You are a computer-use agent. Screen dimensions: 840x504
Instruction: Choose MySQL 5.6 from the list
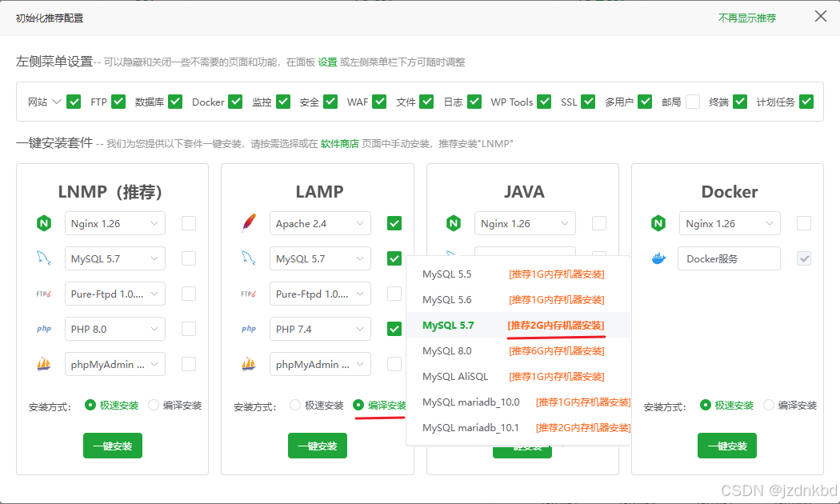click(x=518, y=300)
